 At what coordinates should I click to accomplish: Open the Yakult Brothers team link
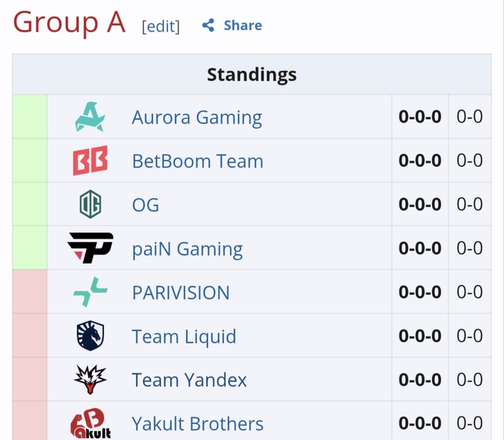[197, 424]
